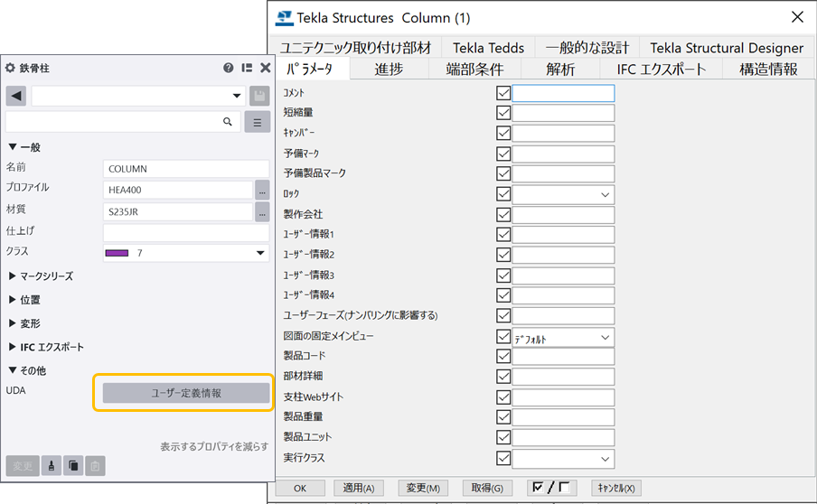Click the panel layout icon beside help
Viewport: 817px width, 504px height.
pos(247,68)
